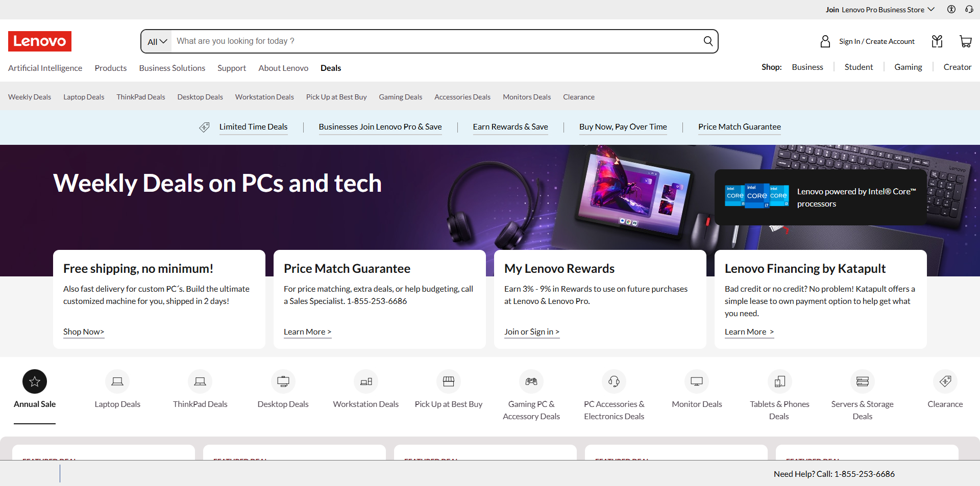Select the Annual Sale star icon

tap(34, 381)
